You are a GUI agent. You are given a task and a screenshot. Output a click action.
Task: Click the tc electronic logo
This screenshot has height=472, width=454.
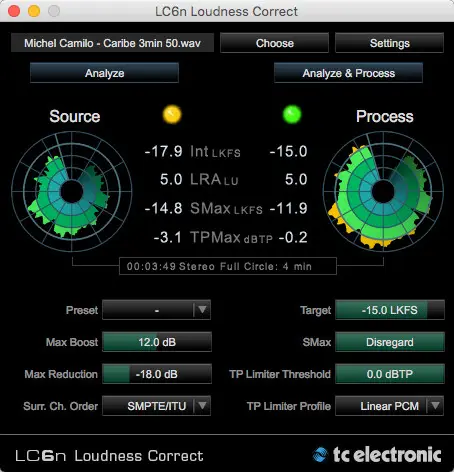tap(377, 455)
